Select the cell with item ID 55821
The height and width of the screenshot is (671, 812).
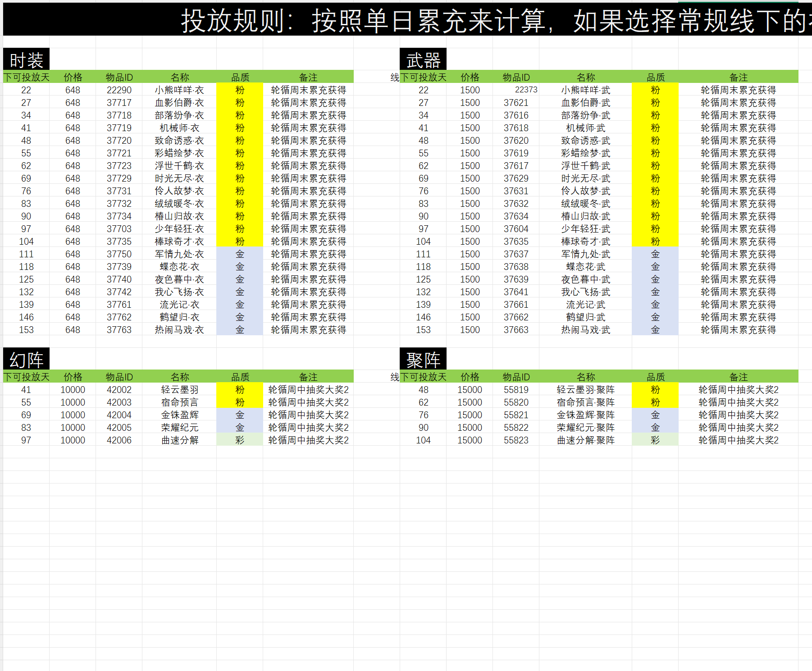pos(516,415)
